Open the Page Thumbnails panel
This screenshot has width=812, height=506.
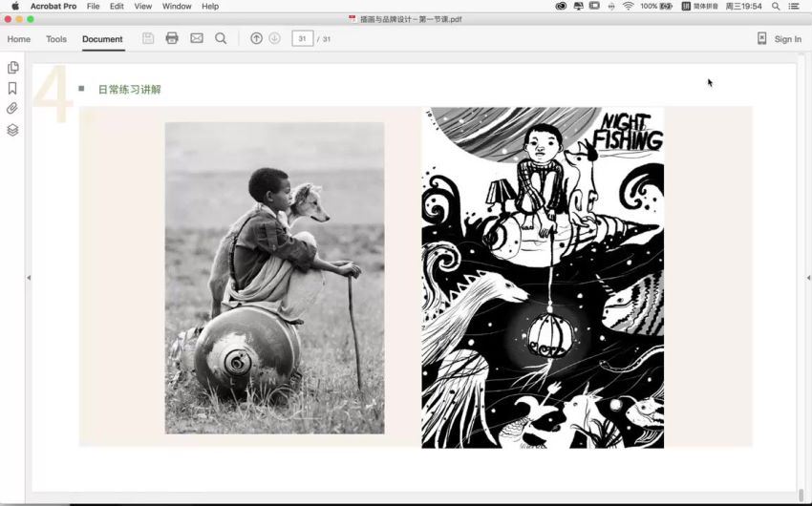click(13, 68)
